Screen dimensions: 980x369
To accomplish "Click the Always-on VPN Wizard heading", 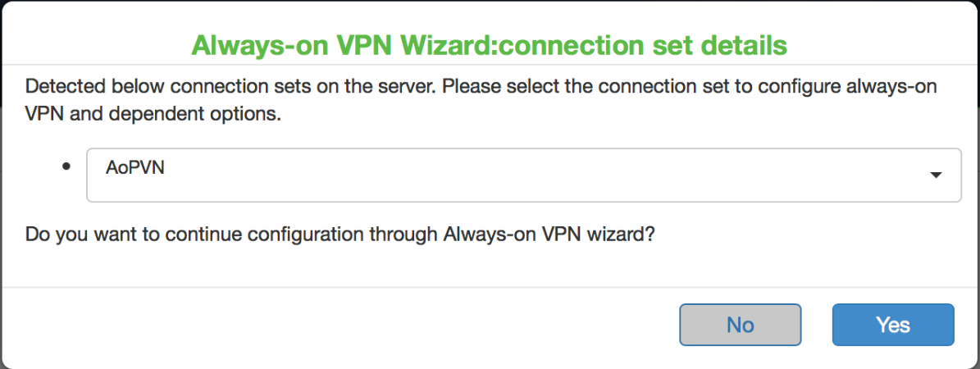I will [x=489, y=44].
